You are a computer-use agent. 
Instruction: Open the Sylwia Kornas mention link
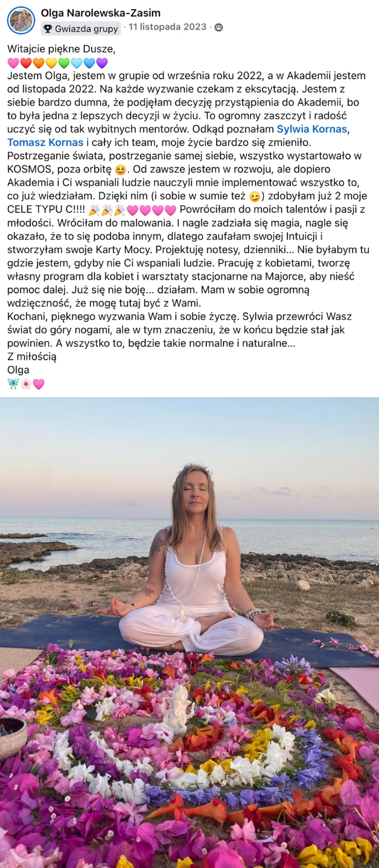(x=312, y=128)
